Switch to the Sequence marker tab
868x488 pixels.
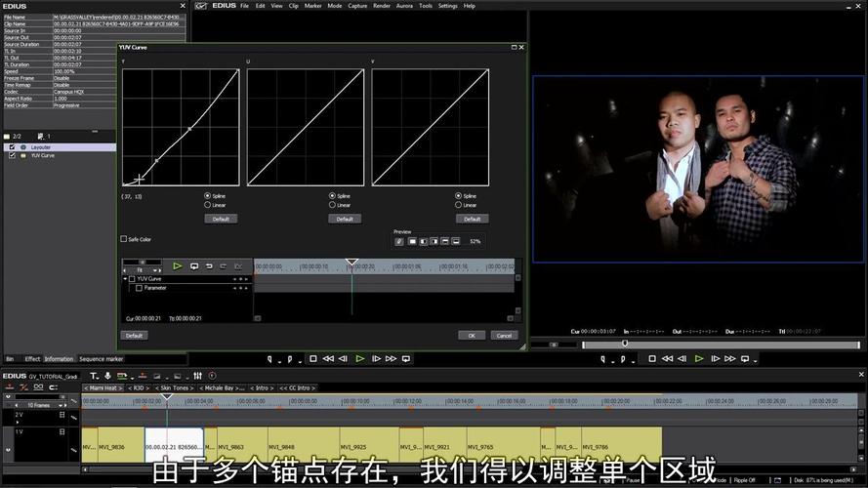(101, 358)
